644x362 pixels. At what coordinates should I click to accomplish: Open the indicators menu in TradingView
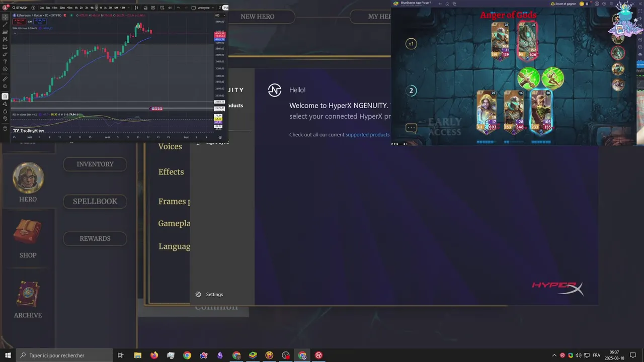pos(146,8)
